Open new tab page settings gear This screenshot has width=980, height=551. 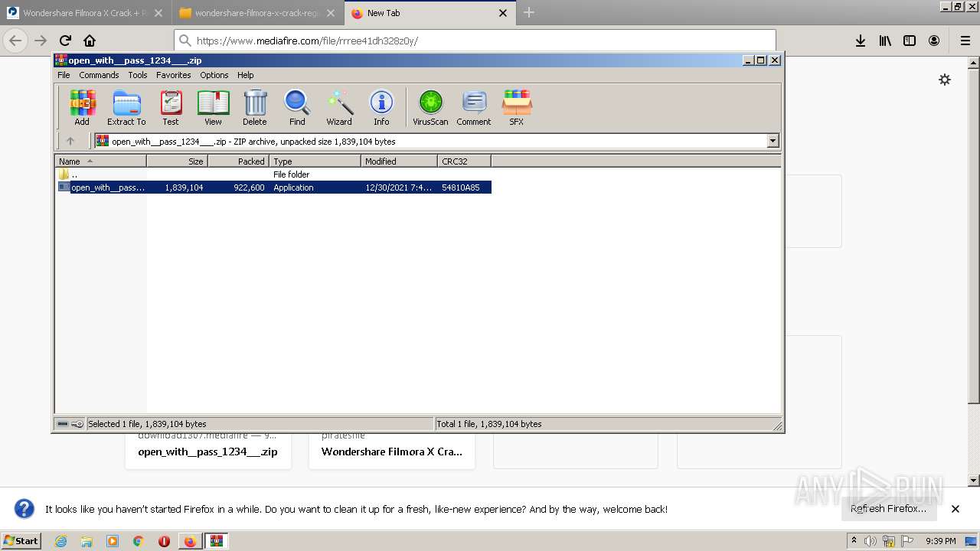945,80
